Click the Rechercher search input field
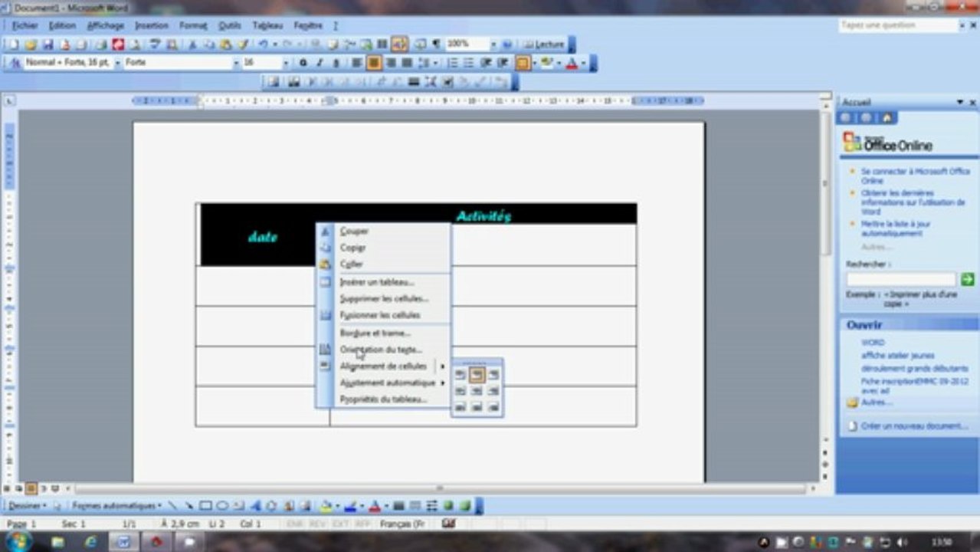The width and height of the screenshot is (980, 552). [901, 280]
